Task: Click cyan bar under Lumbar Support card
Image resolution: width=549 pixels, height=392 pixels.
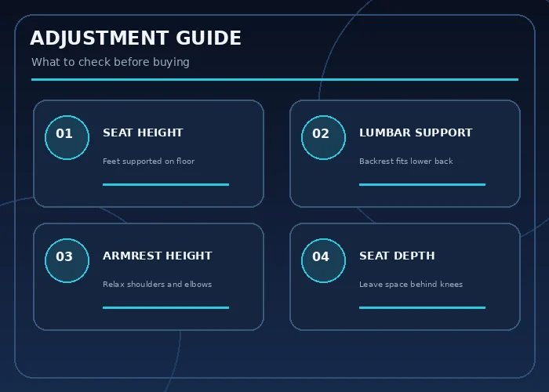Action: coord(422,184)
